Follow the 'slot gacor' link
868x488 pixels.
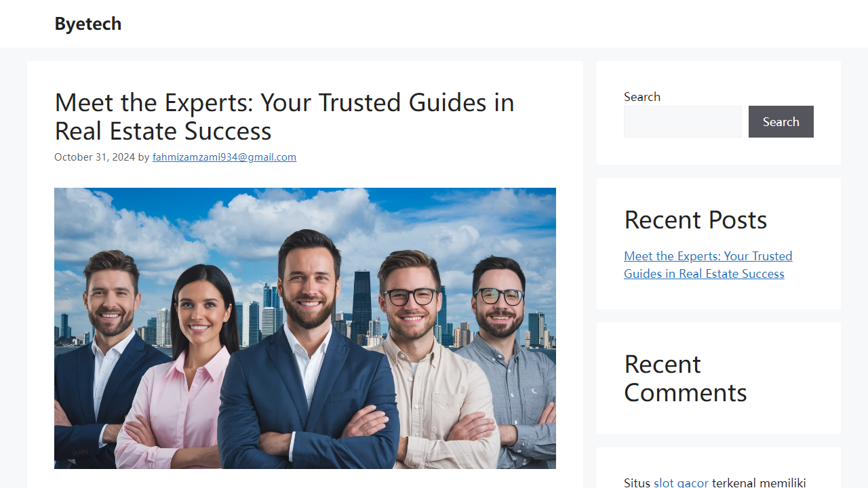tap(682, 483)
